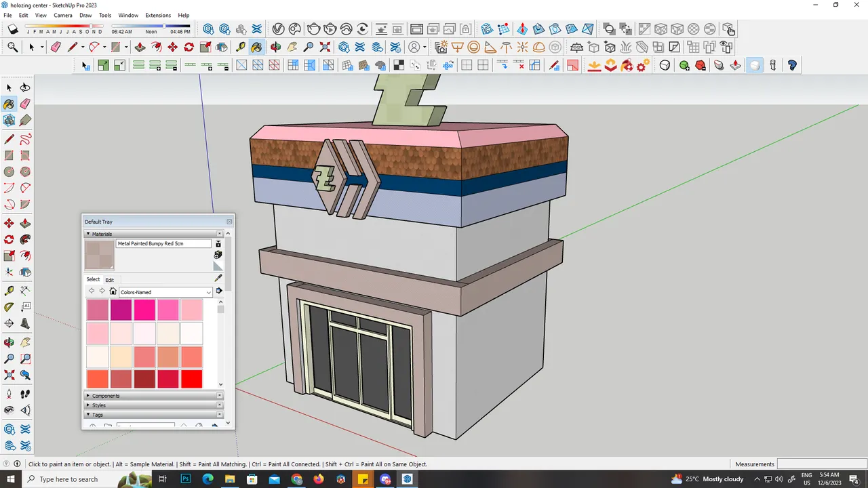The height and width of the screenshot is (488, 868).
Task: Adjust the shadow time-of-day slider handle
Action: tap(165, 26)
